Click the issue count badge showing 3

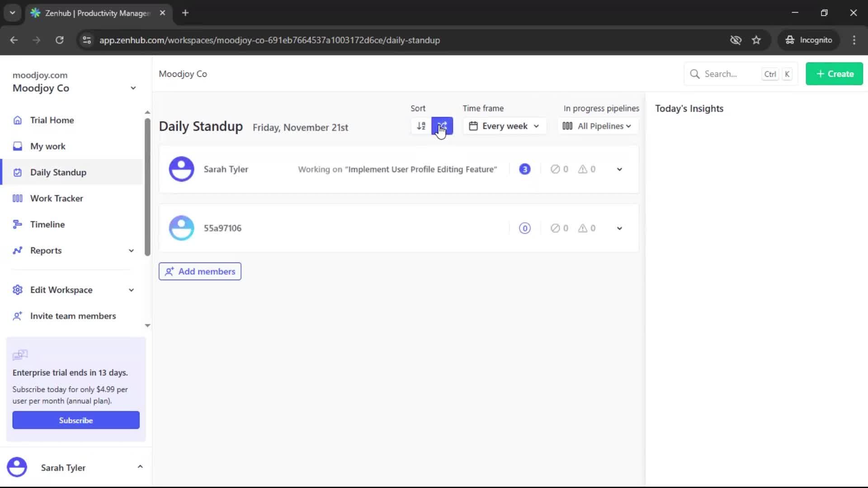pyautogui.click(x=524, y=169)
